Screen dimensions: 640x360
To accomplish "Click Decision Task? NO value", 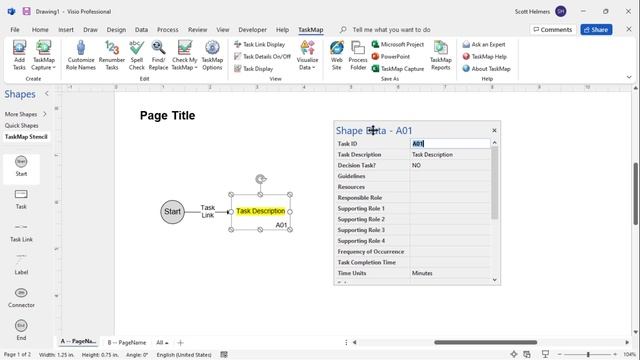I will pyautogui.click(x=450, y=165).
